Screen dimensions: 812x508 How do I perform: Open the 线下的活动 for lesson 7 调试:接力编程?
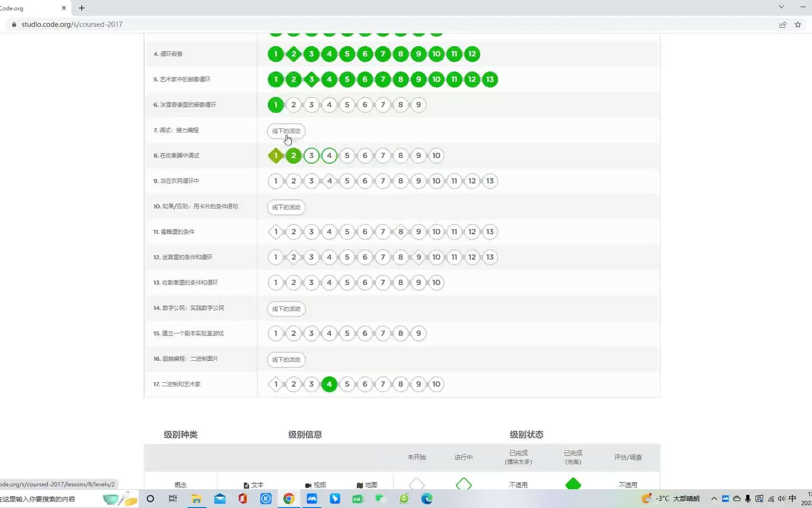(286, 131)
